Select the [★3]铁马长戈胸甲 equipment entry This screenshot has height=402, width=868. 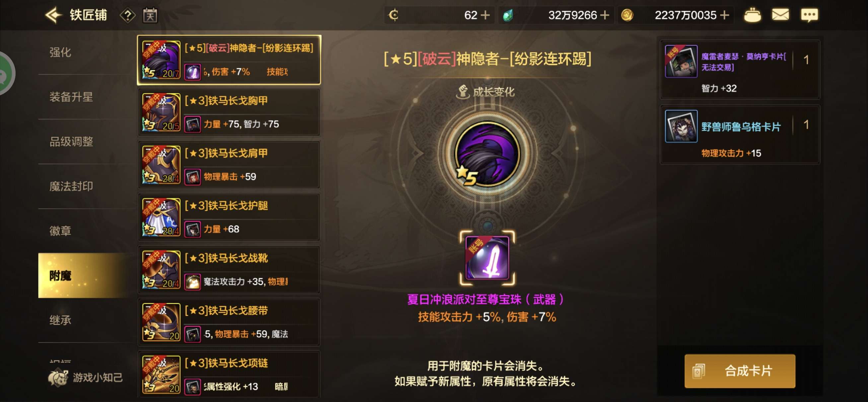[229, 112]
